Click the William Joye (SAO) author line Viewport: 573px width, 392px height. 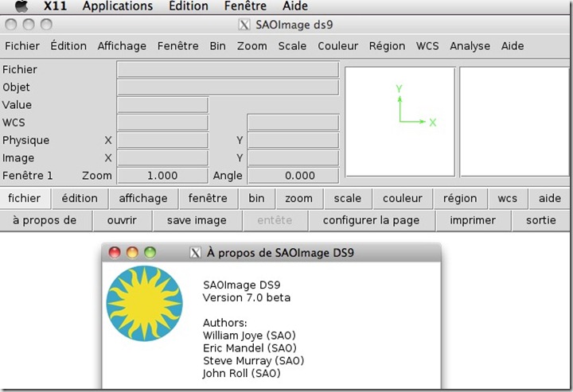tap(249, 336)
